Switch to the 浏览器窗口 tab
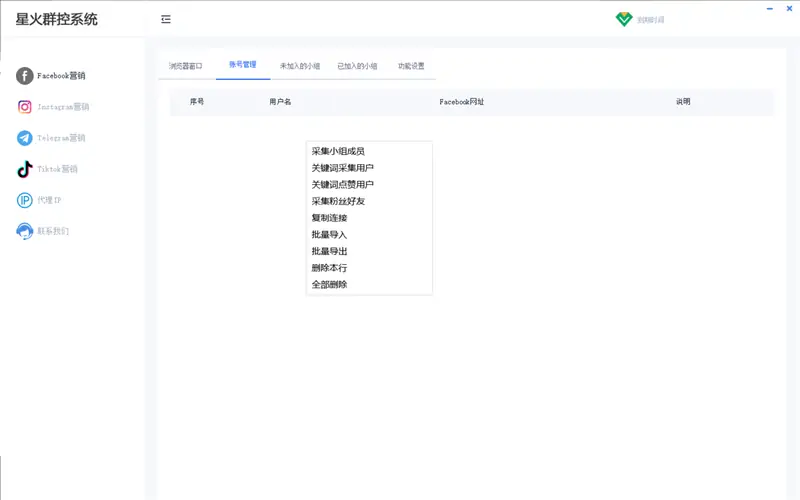 click(x=186, y=66)
